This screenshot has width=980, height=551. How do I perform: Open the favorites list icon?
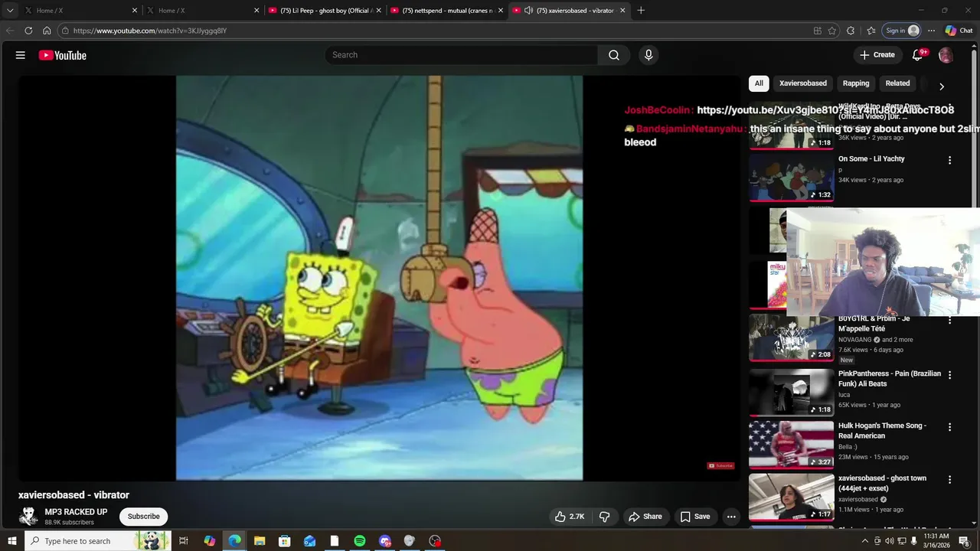(x=871, y=31)
